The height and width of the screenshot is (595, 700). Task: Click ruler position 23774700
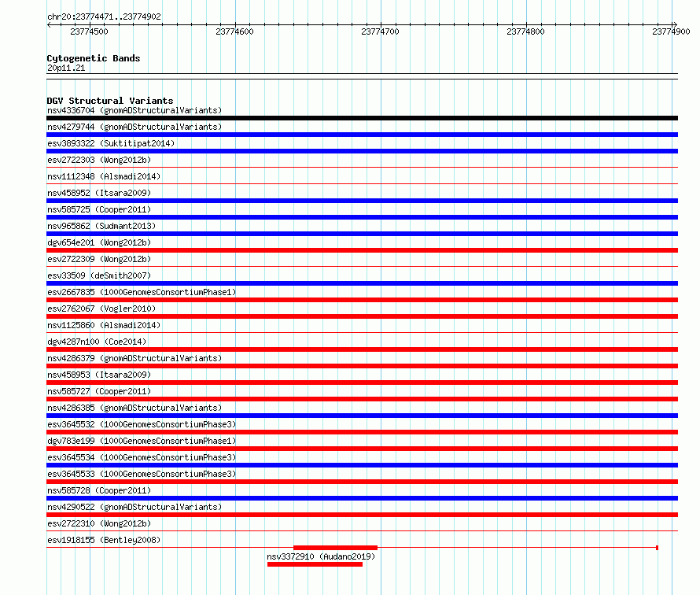point(381,31)
